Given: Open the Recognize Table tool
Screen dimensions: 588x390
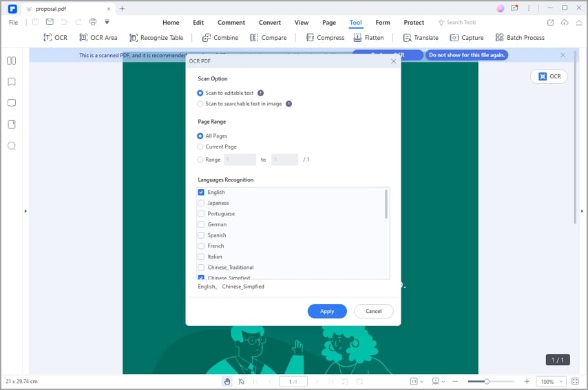Looking at the screenshot, I should click(x=156, y=37).
